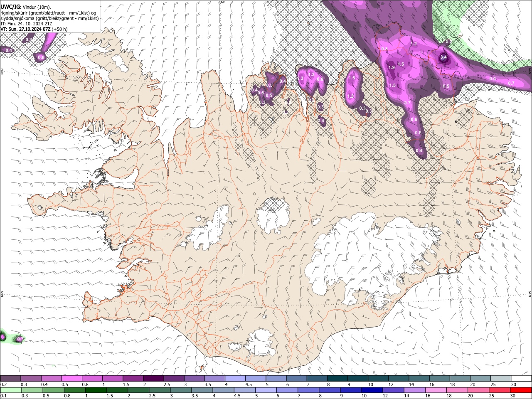
Task: Select the bright pink snow swatch labeled 0.5
Action: coord(71,379)
